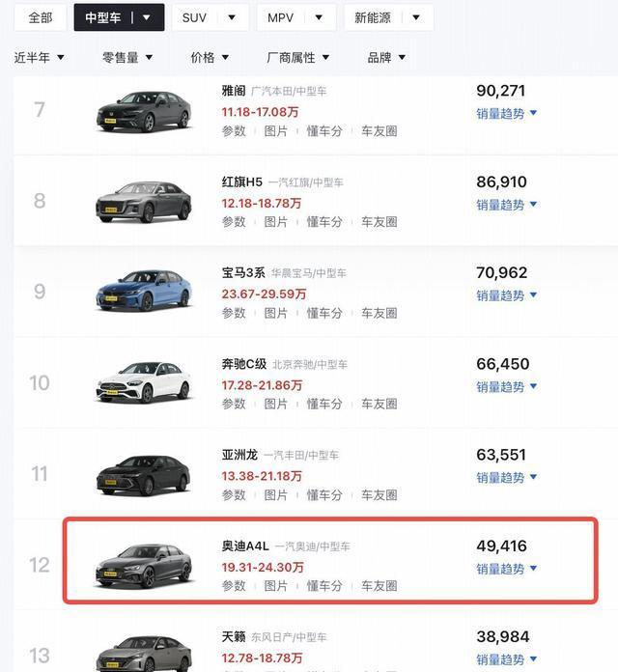
Task: Open 懂车分 for 宝马3系
Action: [324, 313]
